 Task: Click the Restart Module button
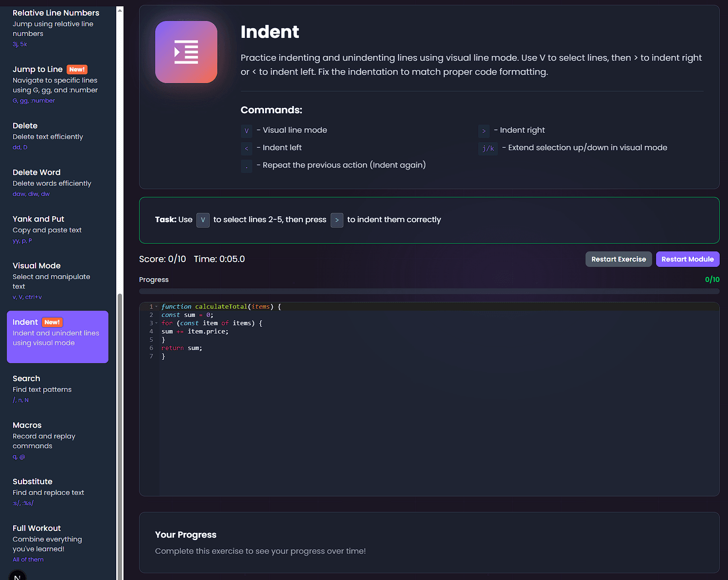coord(688,259)
